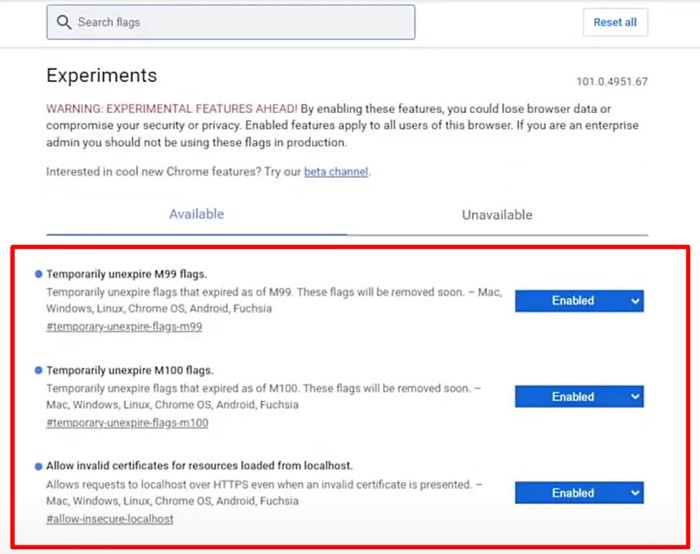Focus the Search flags input field
This screenshot has width=700, height=554.
231,22
